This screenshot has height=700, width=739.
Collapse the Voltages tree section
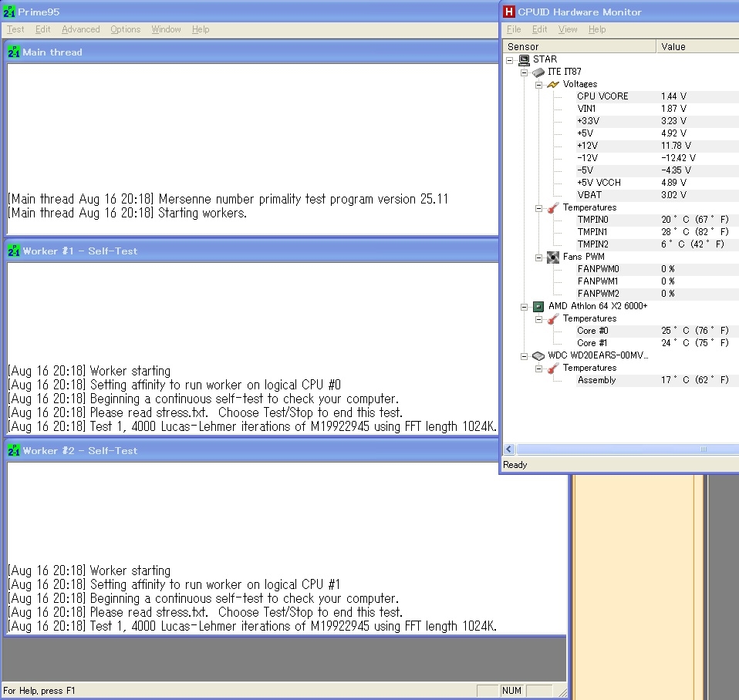[538, 84]
